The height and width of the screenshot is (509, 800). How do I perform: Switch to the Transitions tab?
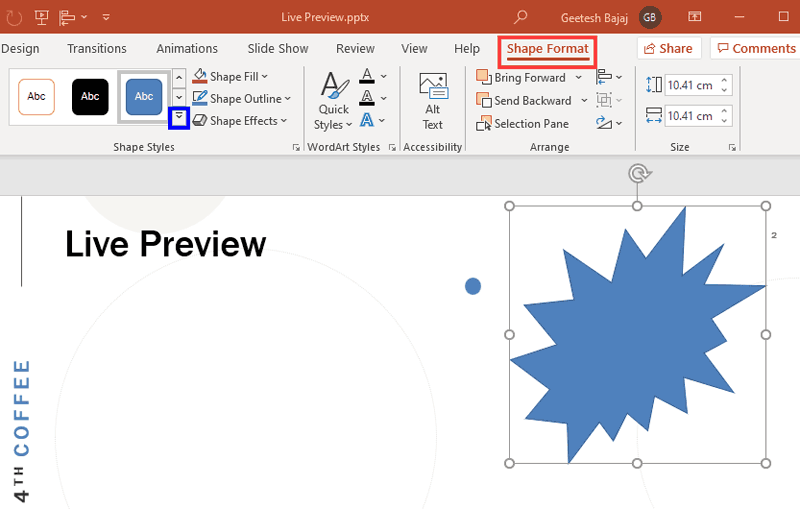(x=97, y=49)
